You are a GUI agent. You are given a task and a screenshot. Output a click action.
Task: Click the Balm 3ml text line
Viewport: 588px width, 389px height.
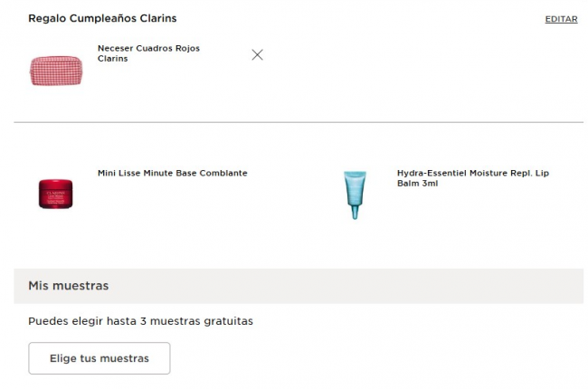417,183
